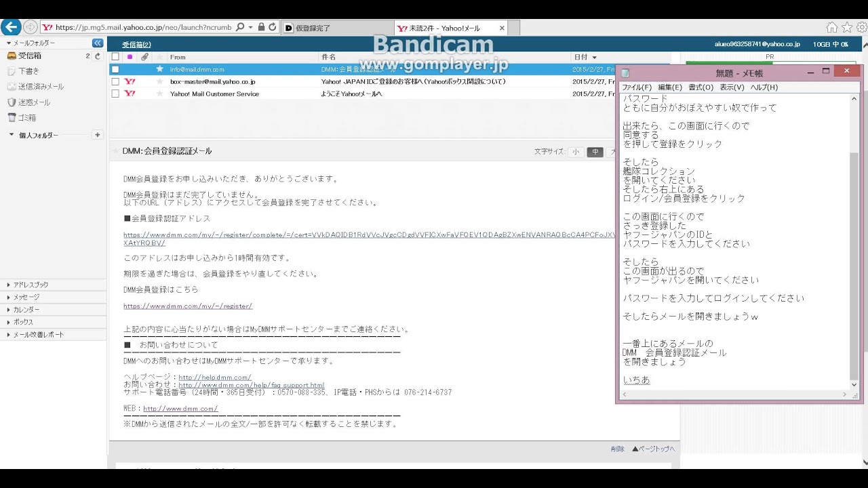The height and width of the screenshot is (488, 868).
Task: Collapse mail sidebar with double-arrow icon
Action: [x=98, y=43]
